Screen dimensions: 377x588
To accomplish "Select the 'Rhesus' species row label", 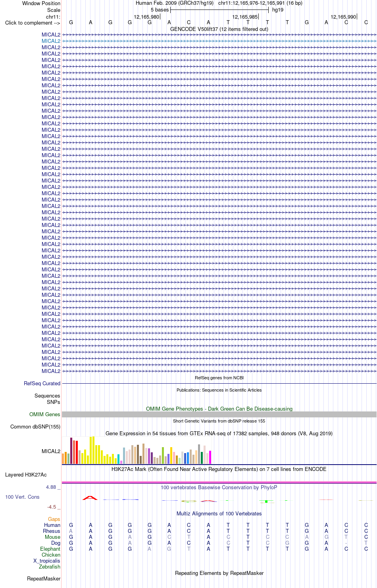I will coord(52,531).
